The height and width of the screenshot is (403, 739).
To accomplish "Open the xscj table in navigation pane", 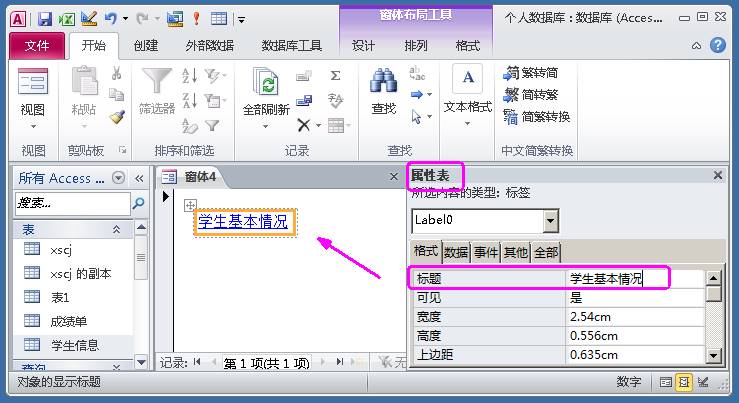I will (61, 250).
